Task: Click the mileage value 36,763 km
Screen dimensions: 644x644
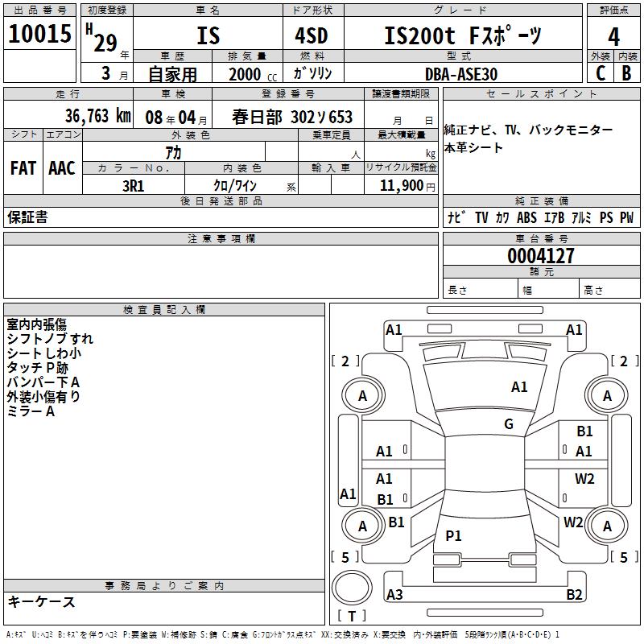Action: coord(98,116)
